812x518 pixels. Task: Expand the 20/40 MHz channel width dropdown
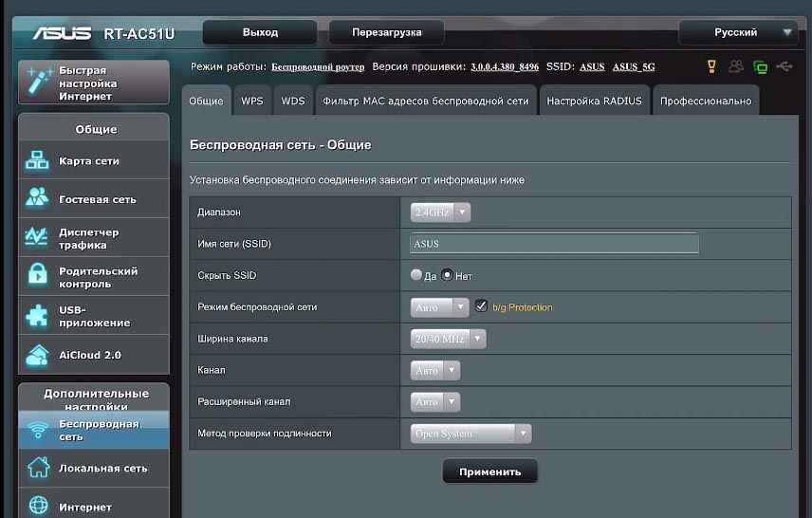tap(449, 339)
